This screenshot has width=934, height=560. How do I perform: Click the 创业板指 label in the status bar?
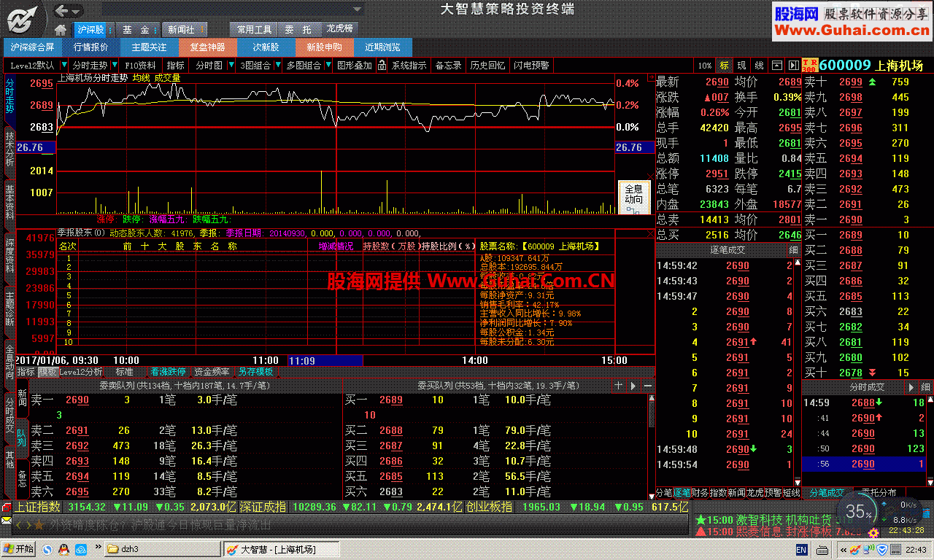pos(488,507)
